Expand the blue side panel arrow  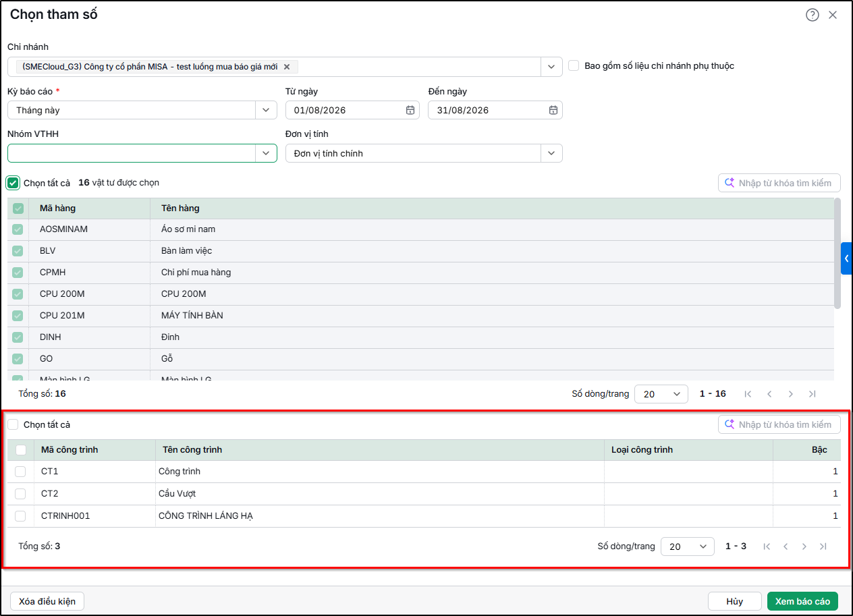tap(846, 258)
